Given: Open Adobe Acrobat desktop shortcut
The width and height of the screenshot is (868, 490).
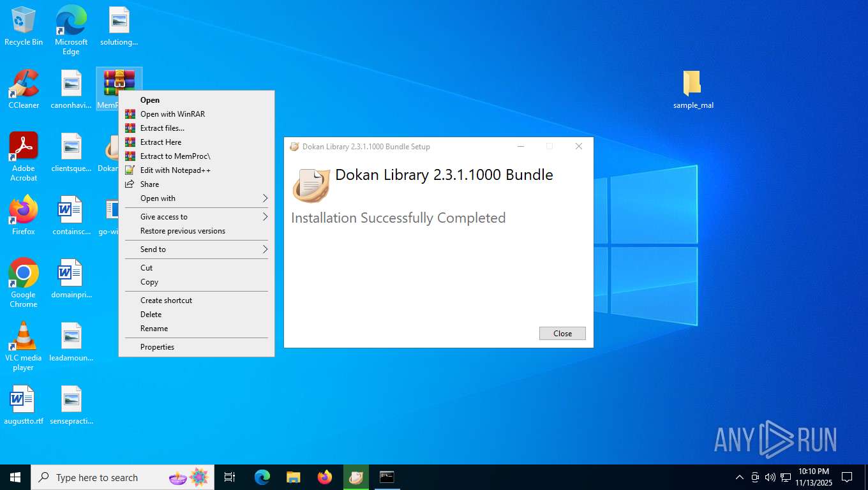Looking at the screenshot, I should pos(24,157).
